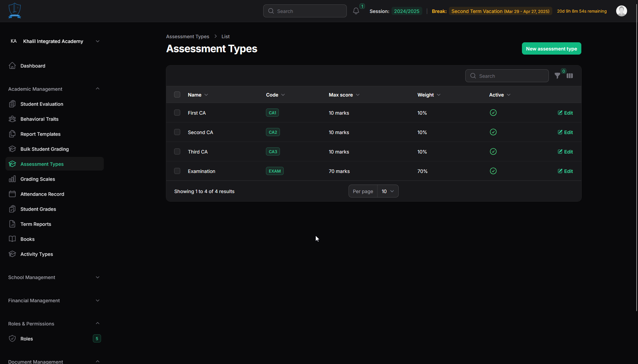Select the First CA row checkbox
638x364 pixels.
point(177,113)
